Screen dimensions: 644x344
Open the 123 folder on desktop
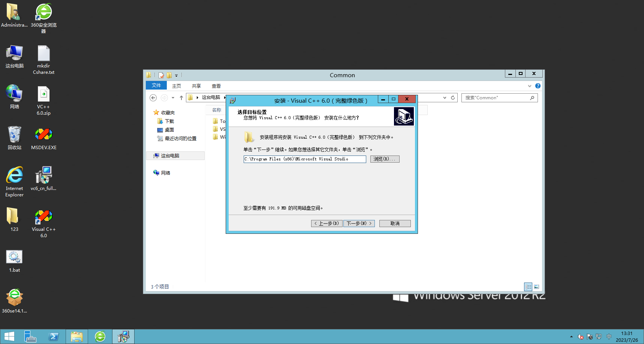click(x=14, y=219)
